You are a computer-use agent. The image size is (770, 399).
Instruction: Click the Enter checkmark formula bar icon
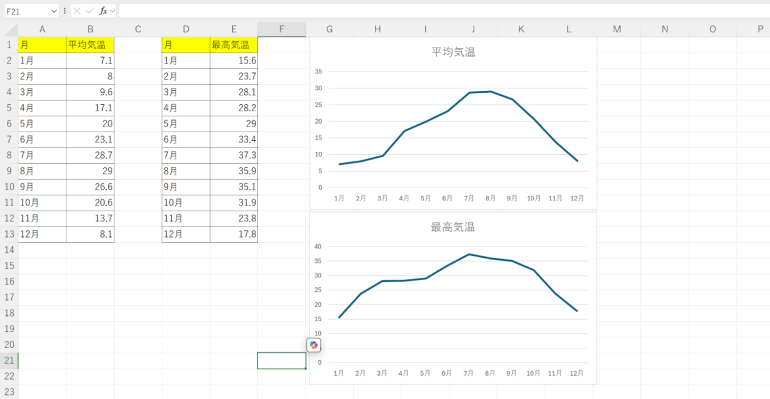coord(90,11)
